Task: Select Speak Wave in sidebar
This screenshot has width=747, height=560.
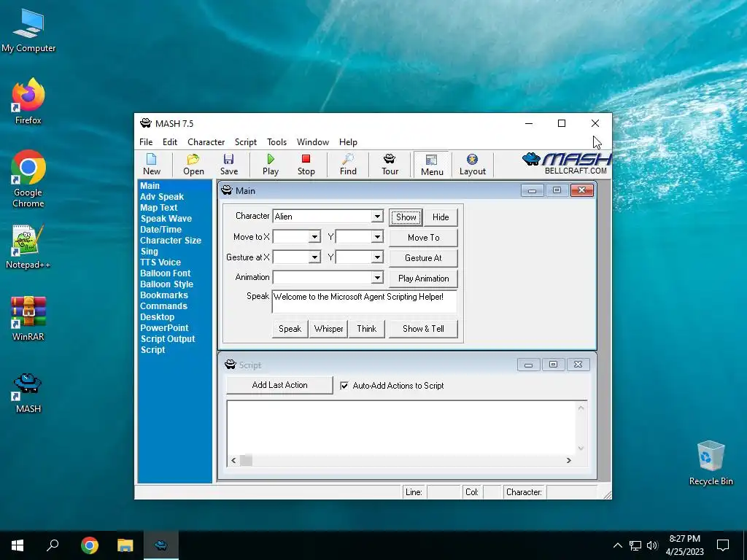Action: pyautogui.click(x=166, y=219)
